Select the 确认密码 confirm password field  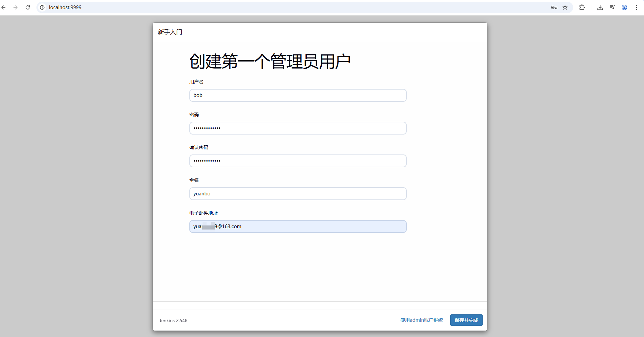pyautogui.click(x=298, y=161)
